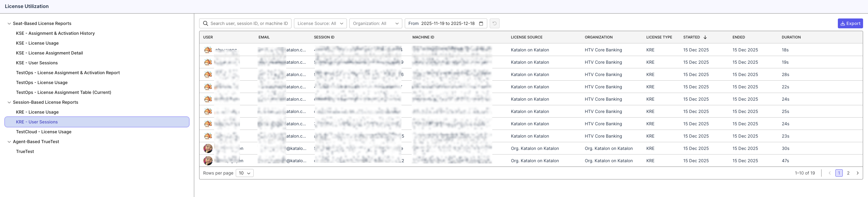The height and width of the screenshot is (197, 868).
Task: Open TestOps - License Assignment & Activation Report
Action: pyautogui.click(x=68, y=73)
